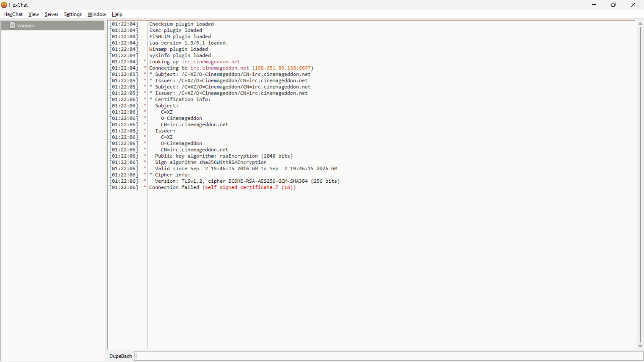Image resolution: width=644 pixels, height=362 pixels.
Task: Open the Help menu
Action: [117, 14]
